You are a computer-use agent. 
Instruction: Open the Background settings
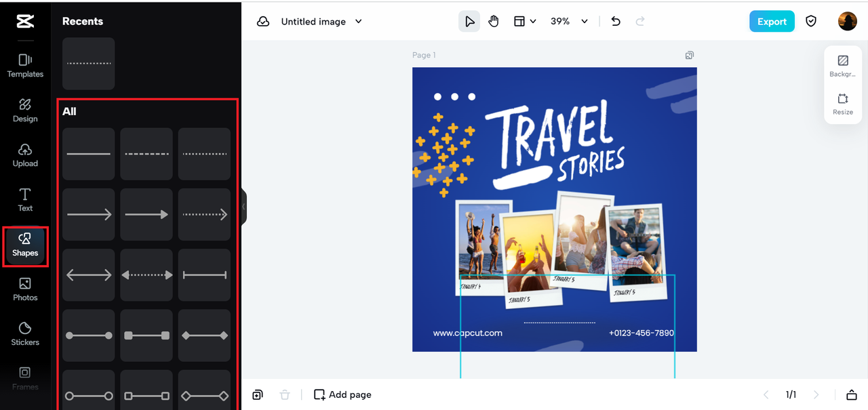[843, 66]
